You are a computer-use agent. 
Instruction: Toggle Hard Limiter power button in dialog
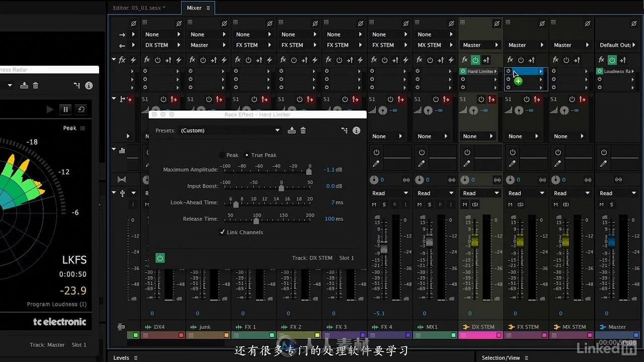[x=160, y=258]
